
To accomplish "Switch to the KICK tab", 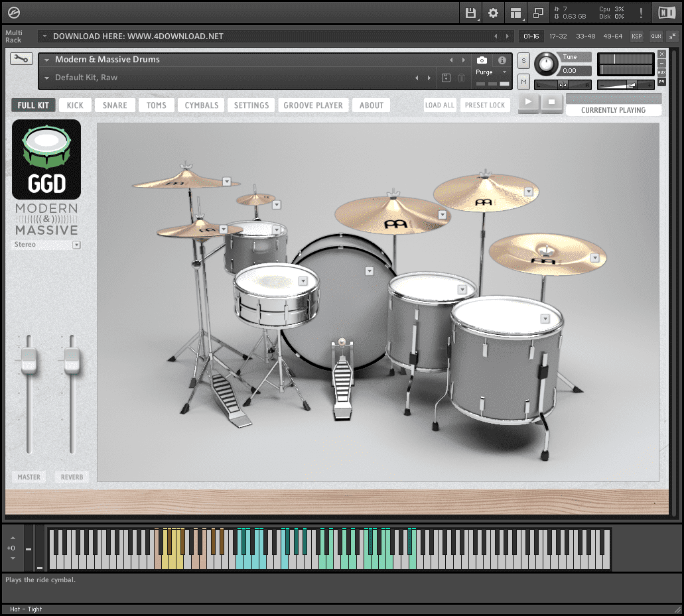I will tap(75, 105).
